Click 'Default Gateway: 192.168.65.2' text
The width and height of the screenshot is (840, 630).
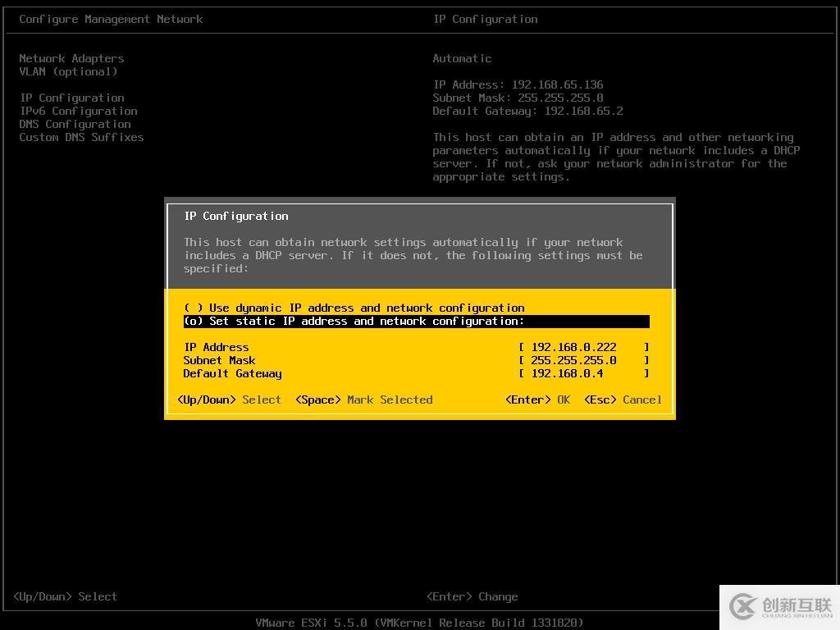click(528, 111)
